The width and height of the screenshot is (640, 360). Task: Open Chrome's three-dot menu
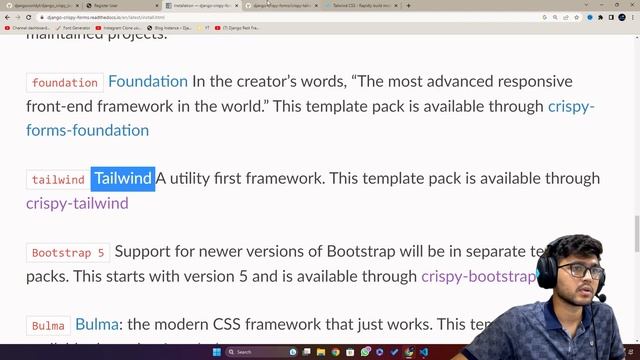pos(633,18)
